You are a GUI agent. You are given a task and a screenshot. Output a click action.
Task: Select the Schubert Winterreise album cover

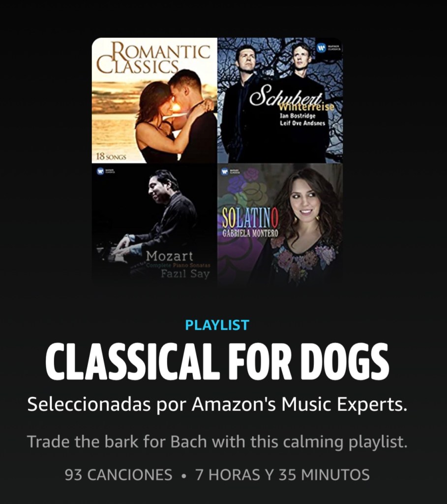click(x=280, y=100)
